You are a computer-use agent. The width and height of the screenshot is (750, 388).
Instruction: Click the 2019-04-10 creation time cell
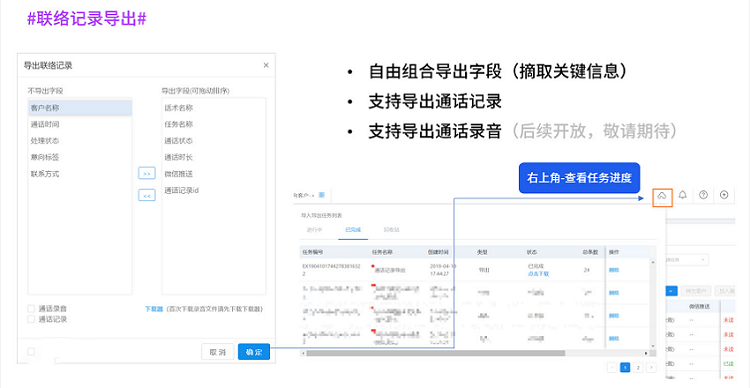pos(443,270)
